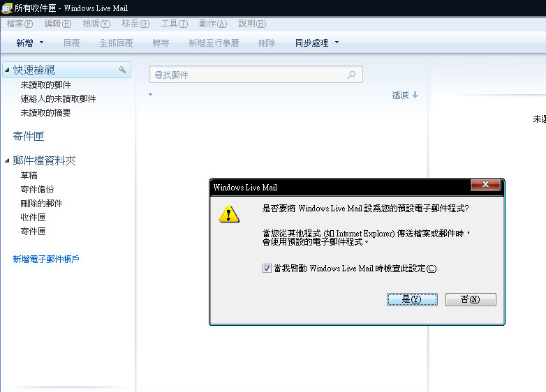Open the small dropdown arrow below search box
Screen dimensions: 546x392
[150, 94]
